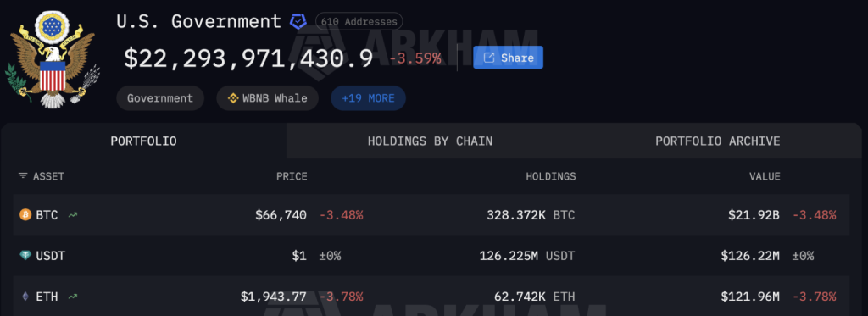Screen dimensions: 868x316
Task: Click the Ethereum diamond icon
Action: (25, 297)
